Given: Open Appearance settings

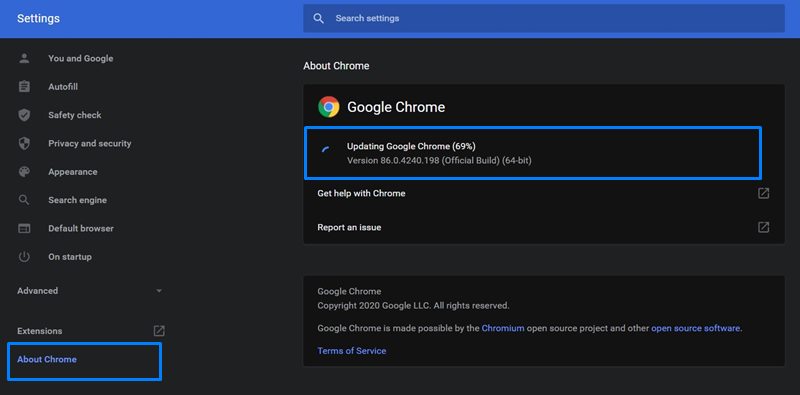Looking at the screenshot, I should tap(72, 172).
